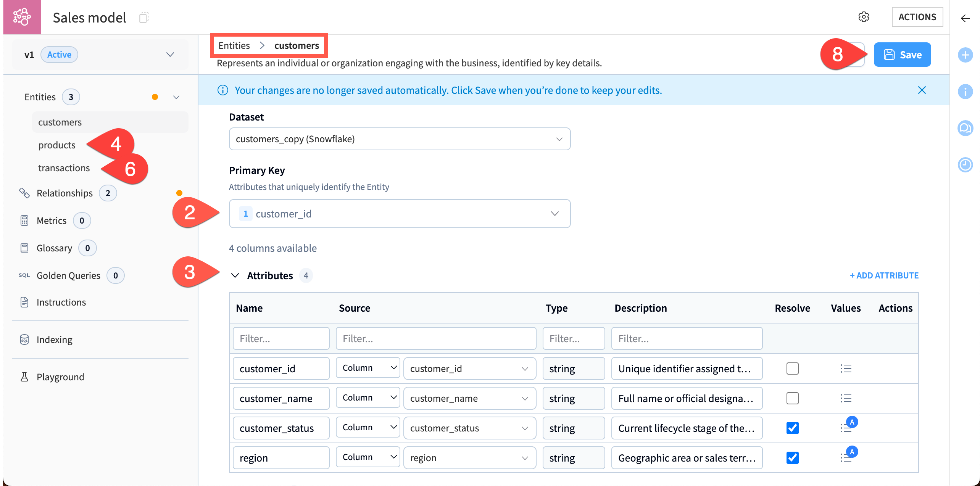Open the Playground section

coord(60,377)
